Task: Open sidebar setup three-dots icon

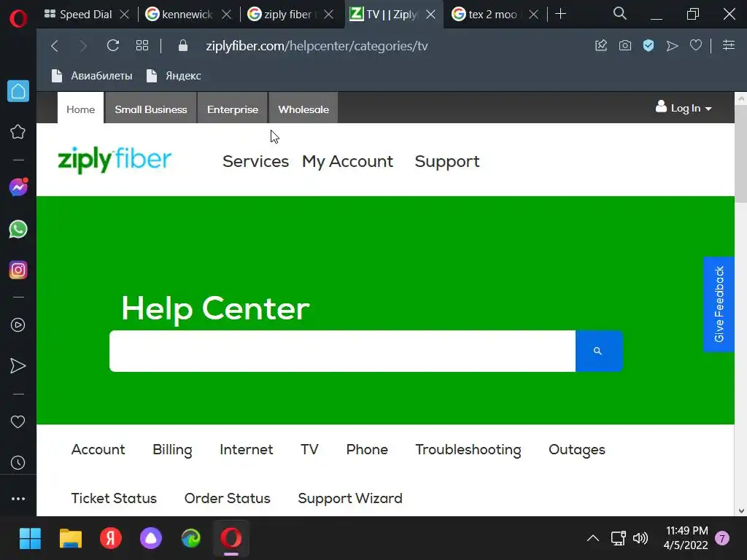Action: point(18,499)
